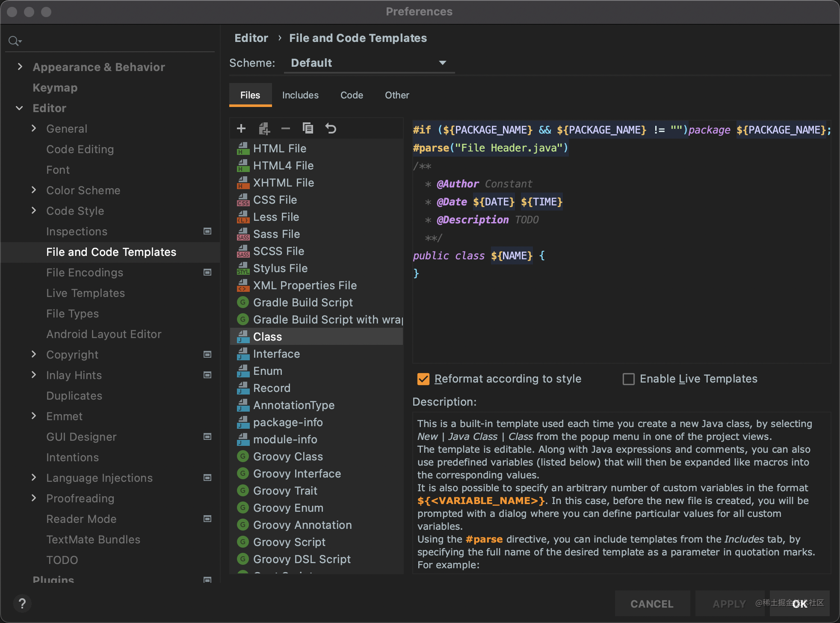Uncheck Reformat according to style
Image resolution: width=840 pixels, height=623 pixels.
click(424, 379)
